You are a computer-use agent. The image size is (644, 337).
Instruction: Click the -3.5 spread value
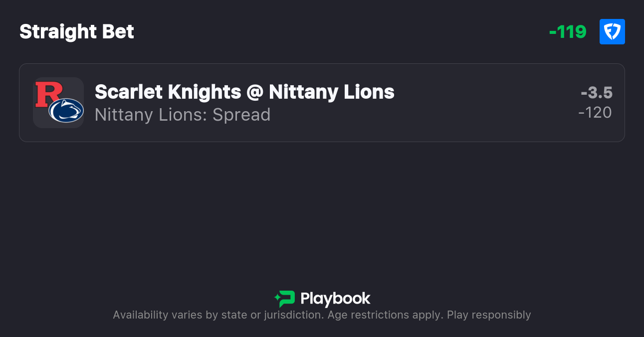pos(597,93)
